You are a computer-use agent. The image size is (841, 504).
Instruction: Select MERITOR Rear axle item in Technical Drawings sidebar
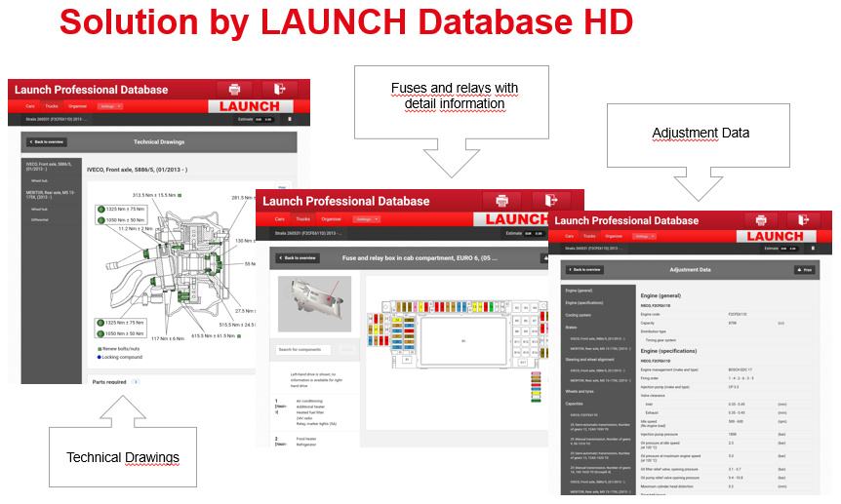click(x=50, y=195)
